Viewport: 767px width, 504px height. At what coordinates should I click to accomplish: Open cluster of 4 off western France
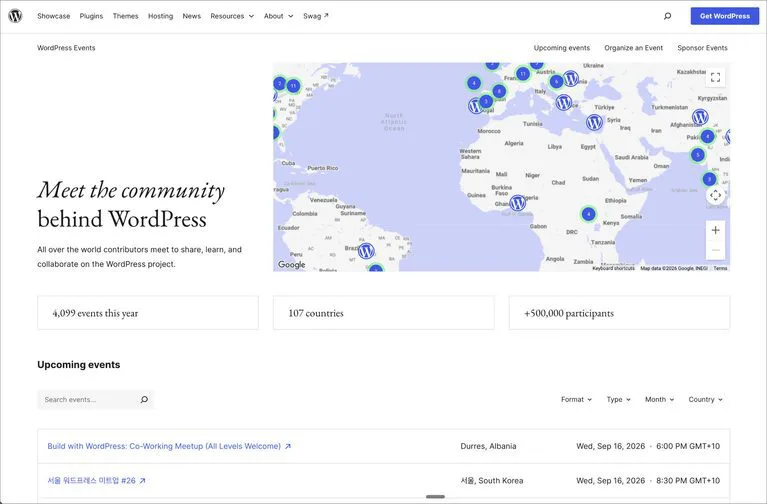[474, 83]
